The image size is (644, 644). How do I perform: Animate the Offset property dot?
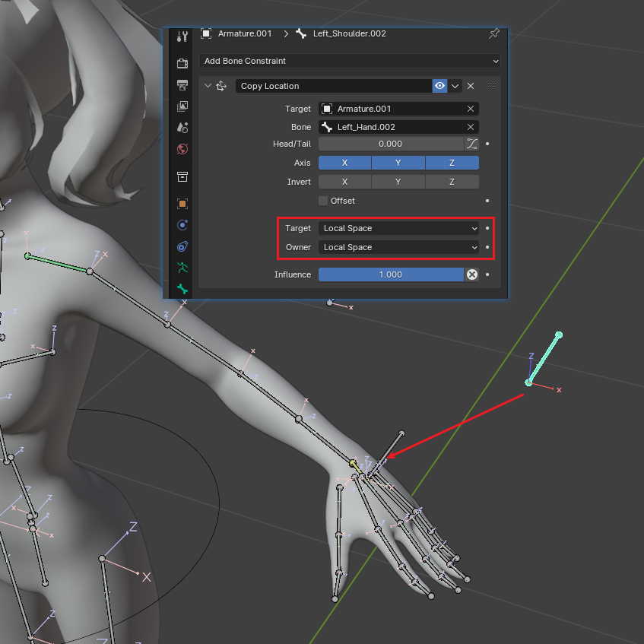point(487,201)
